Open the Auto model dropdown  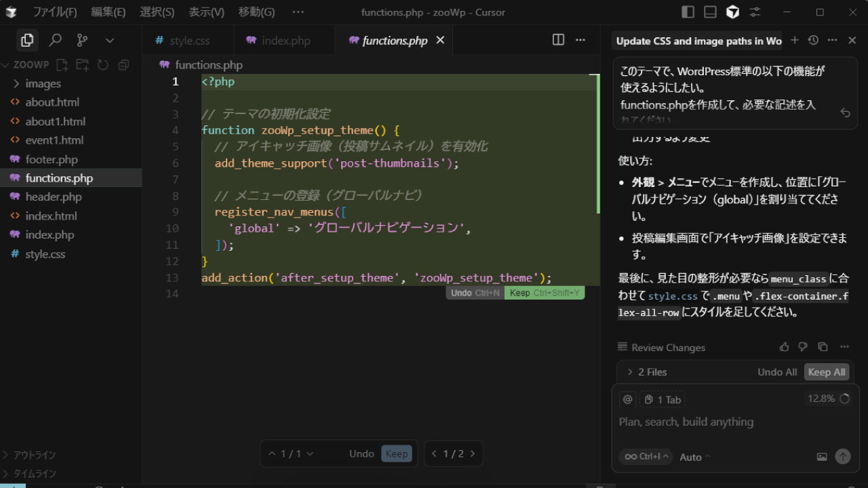click(x=695, y=457)
